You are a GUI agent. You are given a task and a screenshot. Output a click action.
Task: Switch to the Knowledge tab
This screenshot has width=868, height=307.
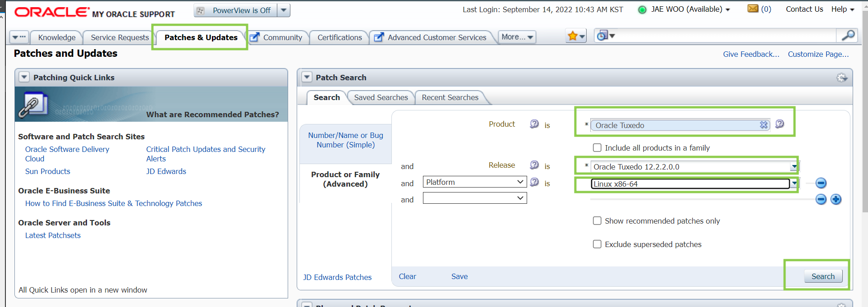57,37
